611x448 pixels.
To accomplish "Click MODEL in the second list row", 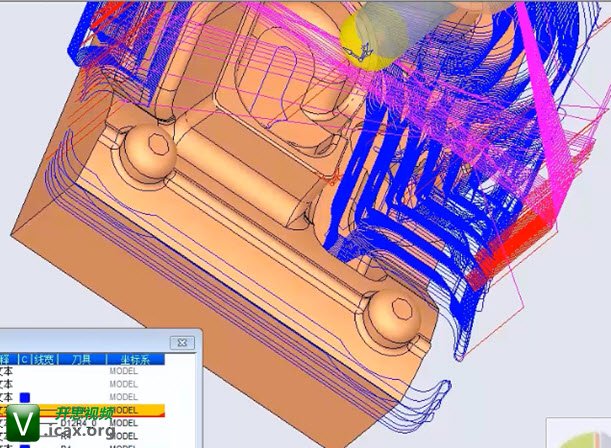I will [x=124, y=384].
